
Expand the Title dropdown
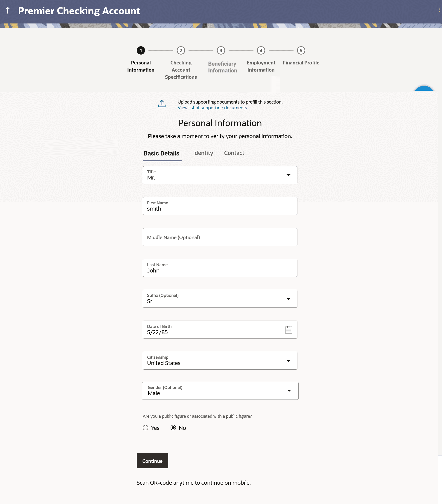pos(220,175)
